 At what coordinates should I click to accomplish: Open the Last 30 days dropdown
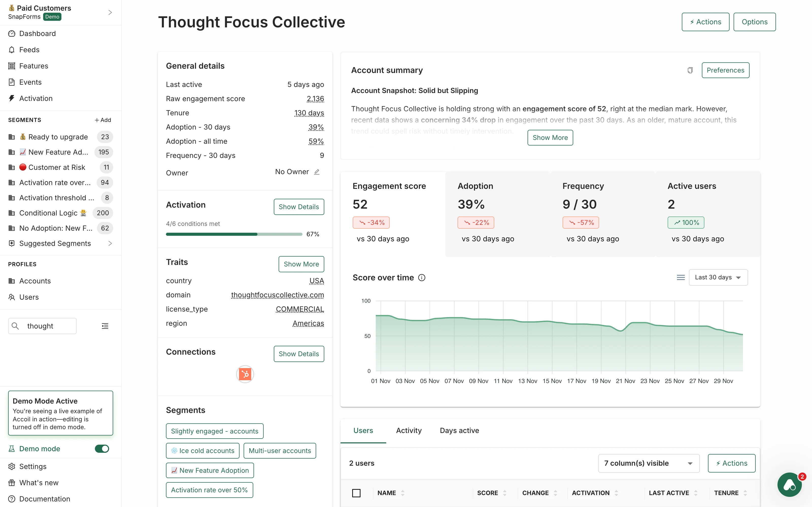[x=718, y=278]
